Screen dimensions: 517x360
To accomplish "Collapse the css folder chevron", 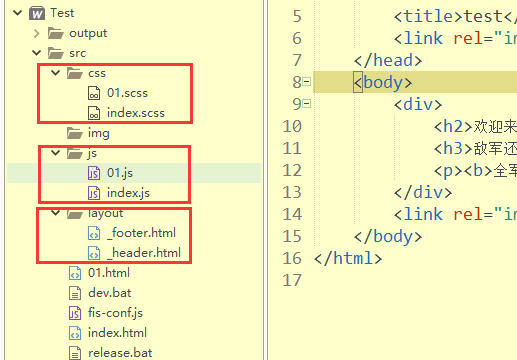I will point(55,72).
